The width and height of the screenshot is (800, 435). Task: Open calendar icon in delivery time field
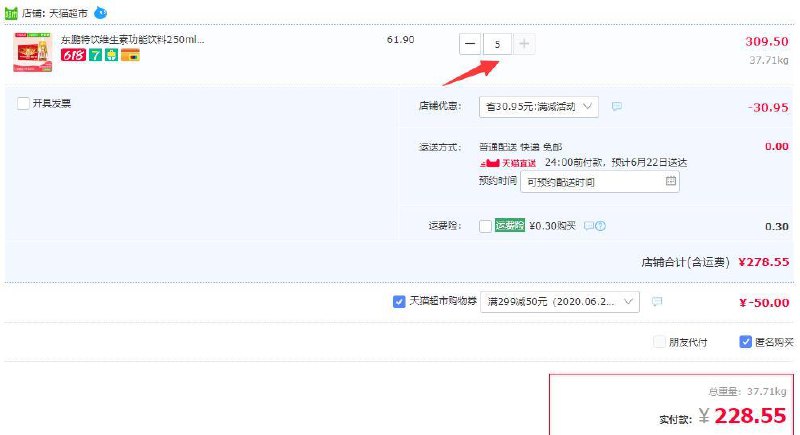670,181
